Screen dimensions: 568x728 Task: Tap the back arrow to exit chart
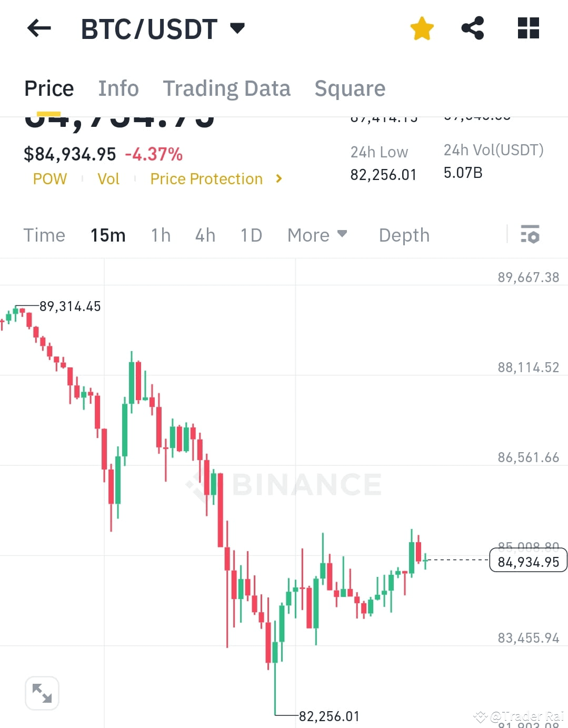pyautogui.click(x=38, y=29)
